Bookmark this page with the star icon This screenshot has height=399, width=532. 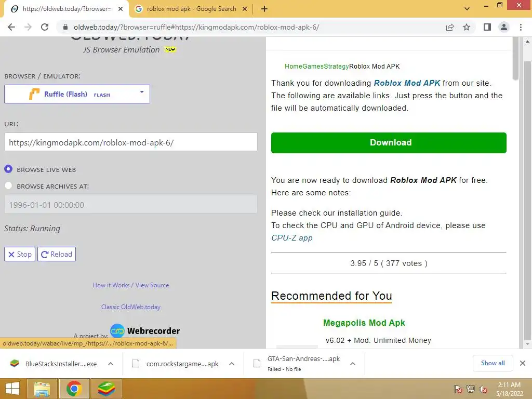pos(467,27)
